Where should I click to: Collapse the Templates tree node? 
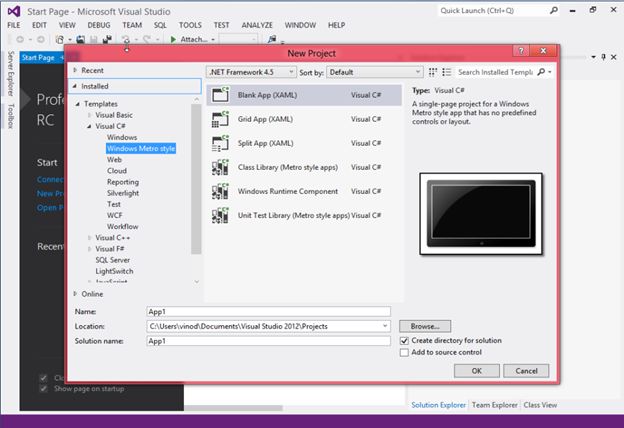78,104
